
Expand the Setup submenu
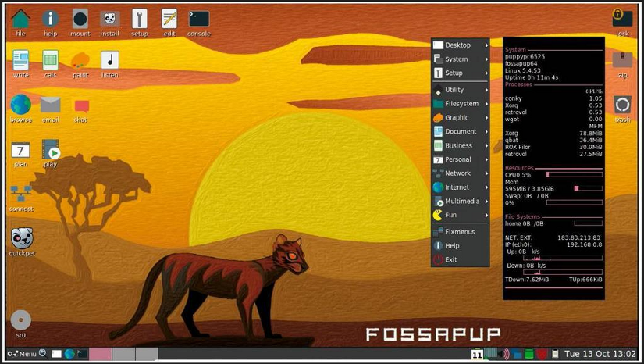(x=461, y=73)
